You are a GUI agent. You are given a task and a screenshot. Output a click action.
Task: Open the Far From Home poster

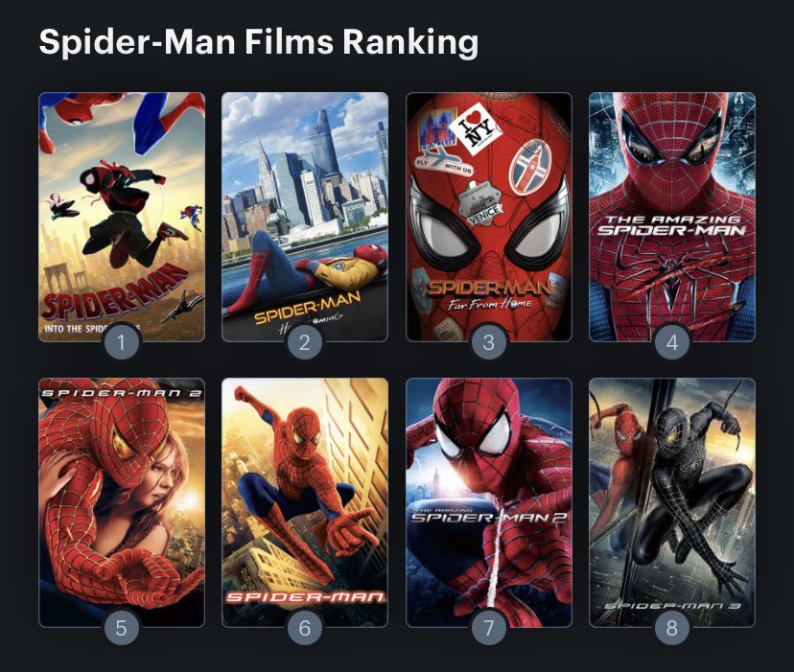pyautogui.click(x=489, y=217)
